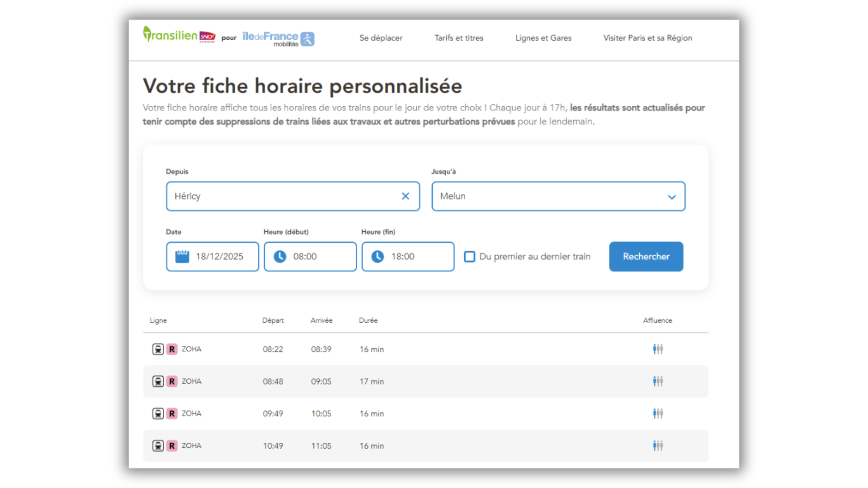This screenshot has height=488, width=868.
Task: Enable the 'Du premier au dernier train' checkbox
Action: click(x=469, y=256)
